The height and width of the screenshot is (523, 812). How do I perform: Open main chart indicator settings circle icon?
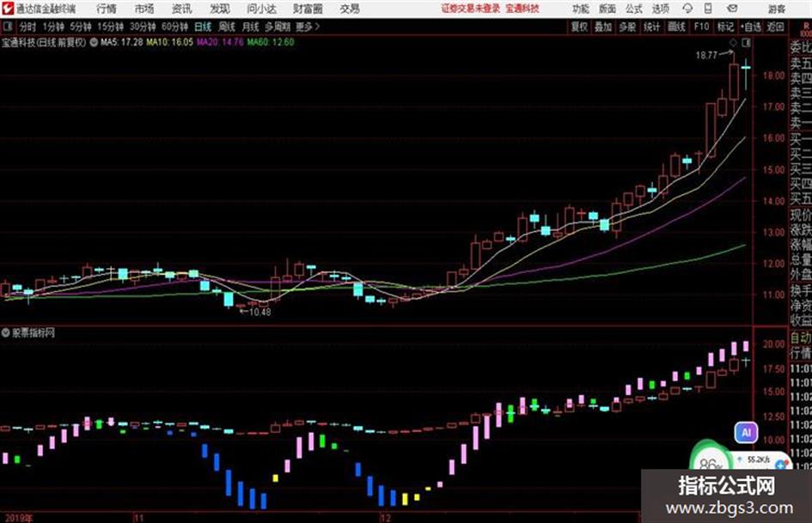tap(94, 42)
